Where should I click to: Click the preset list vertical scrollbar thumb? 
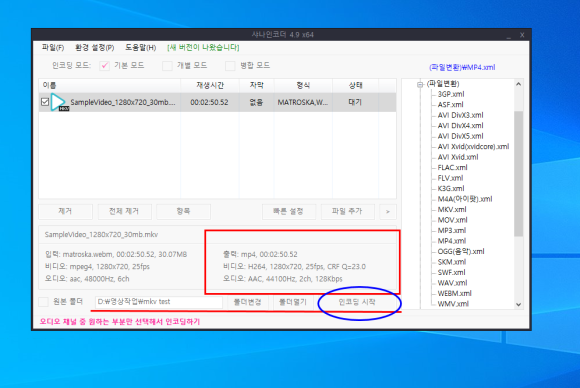pyautogui.click(x=519, y=173)
